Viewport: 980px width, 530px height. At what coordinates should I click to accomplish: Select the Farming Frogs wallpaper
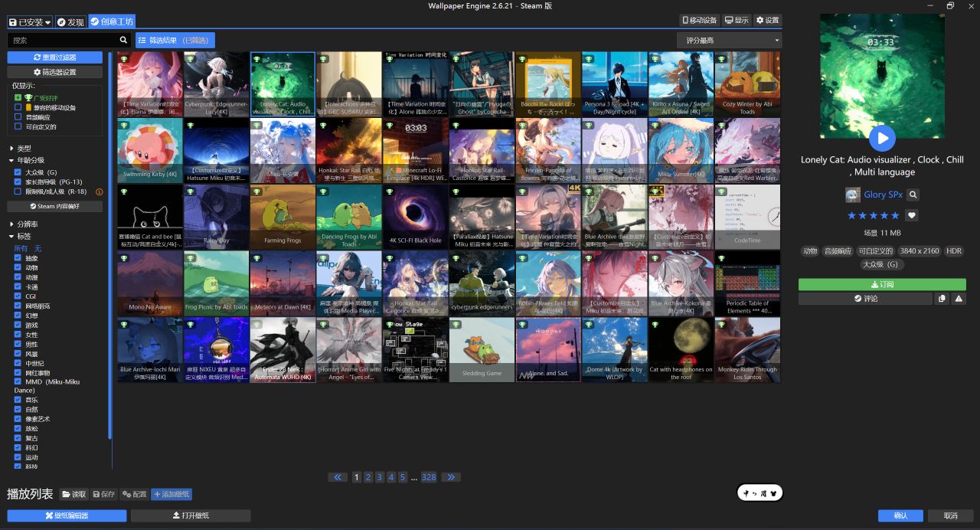[x=283, y=217]
